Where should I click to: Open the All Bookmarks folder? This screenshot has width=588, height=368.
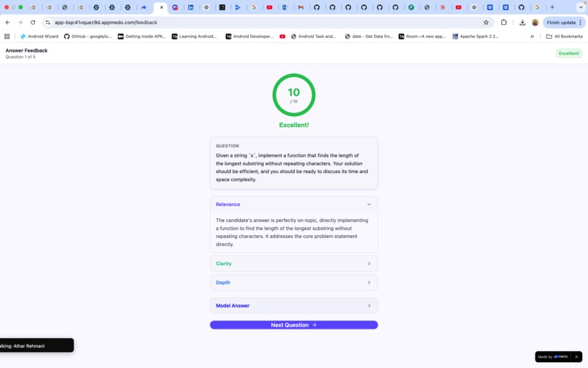click(565, 37)
